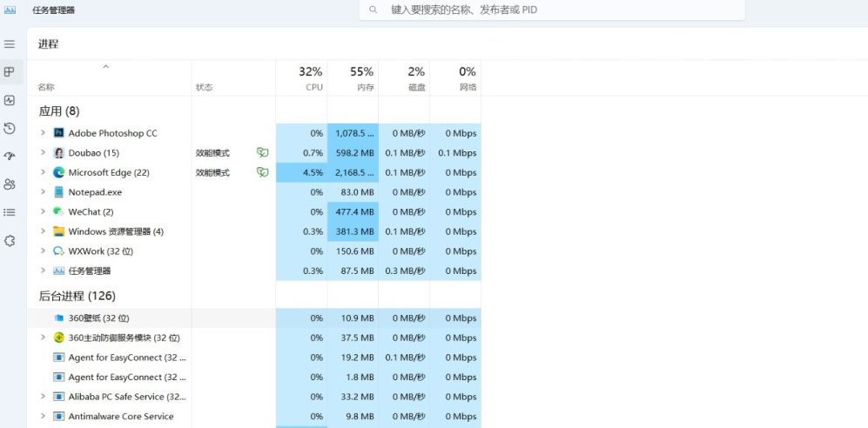Select 360壁纸 memory 10.9 MB cell
868x428 pixels.
click(x=353, y=318)
